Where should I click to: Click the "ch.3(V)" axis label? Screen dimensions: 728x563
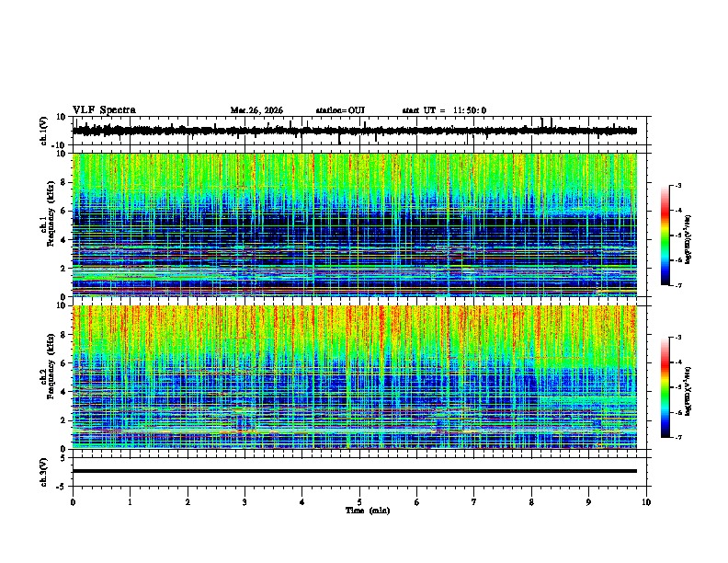tap(44, 472)
